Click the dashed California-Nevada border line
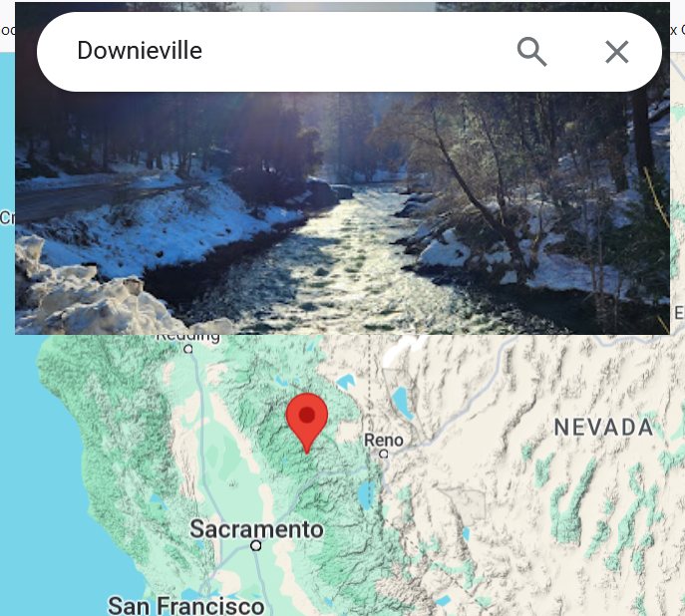Image resolution: width=685 pixels, height=616 pixels. (369, 380)
